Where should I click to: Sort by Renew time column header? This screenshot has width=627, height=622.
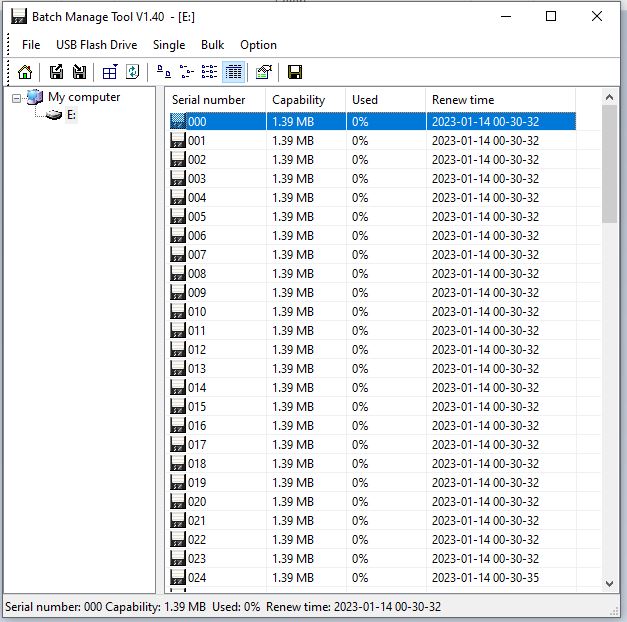click(463, 100)
